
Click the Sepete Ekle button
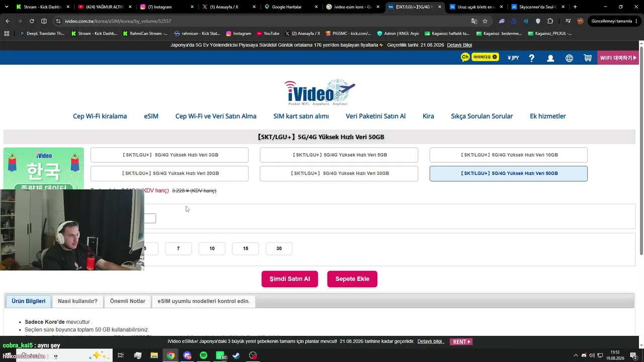point(352,279)
